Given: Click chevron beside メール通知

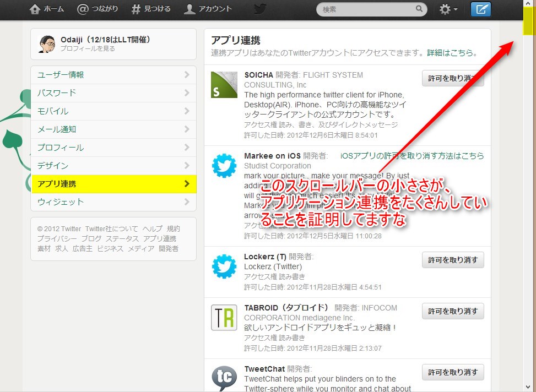Looking at the screenshot, I should click(x=187, y=129).
